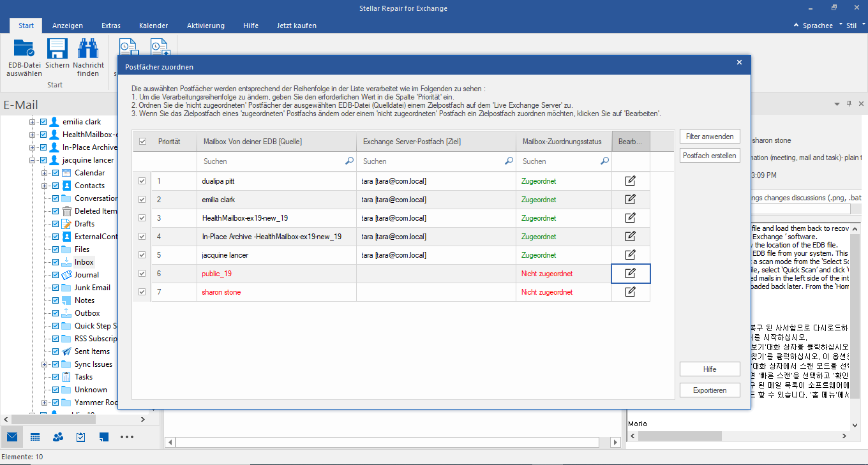Image resolution: width=868 pixels, height=465 pixels.
Task: Open the Sprachee language dropdown
Action: [817, 26]
